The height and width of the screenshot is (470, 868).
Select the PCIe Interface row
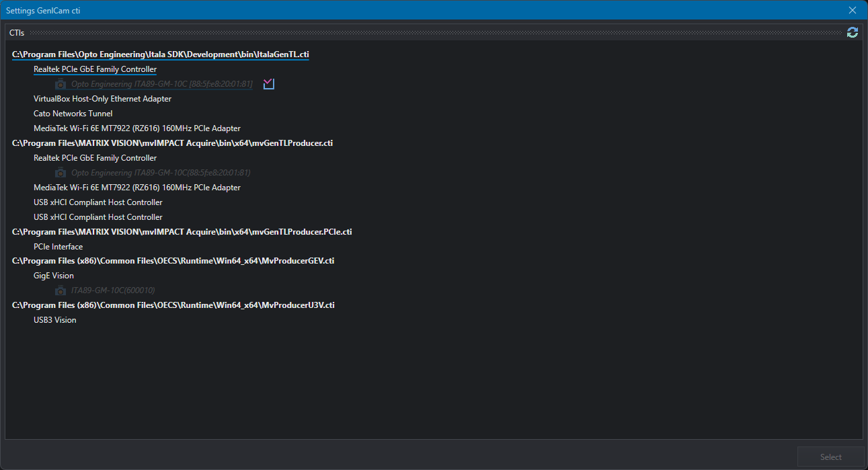pos(58,247)
